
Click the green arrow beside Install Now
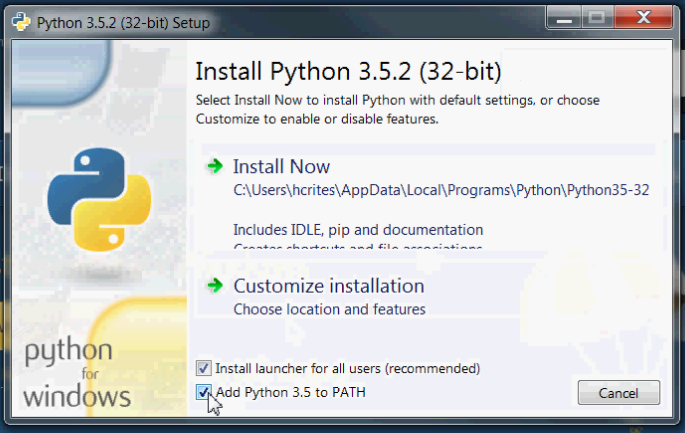[214, 166]
